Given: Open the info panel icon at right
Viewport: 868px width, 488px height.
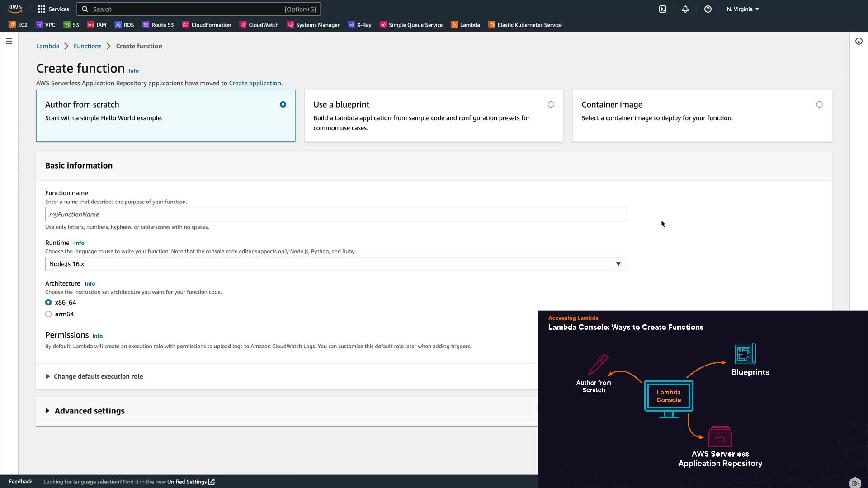Looking at the screenshot, I should pos(859,41).
